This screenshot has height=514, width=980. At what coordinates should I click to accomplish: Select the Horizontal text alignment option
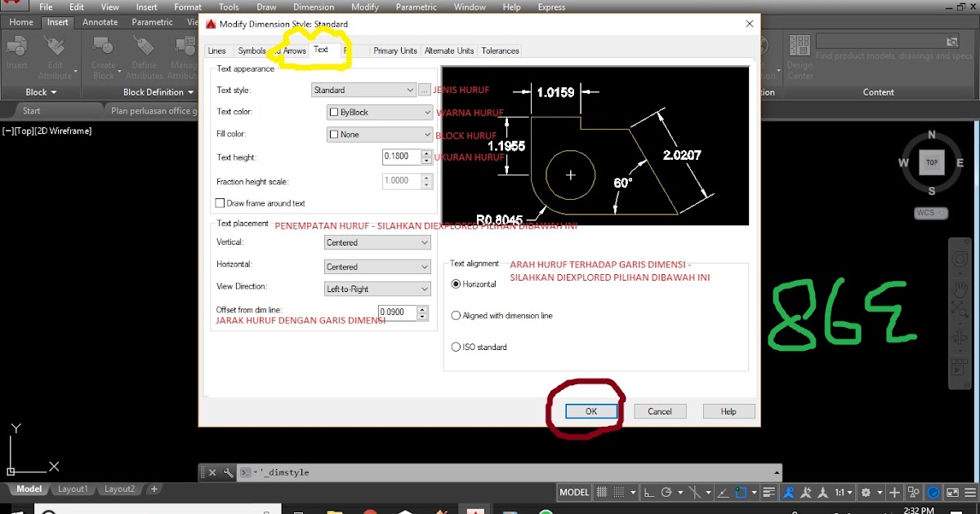pos(456,283)
